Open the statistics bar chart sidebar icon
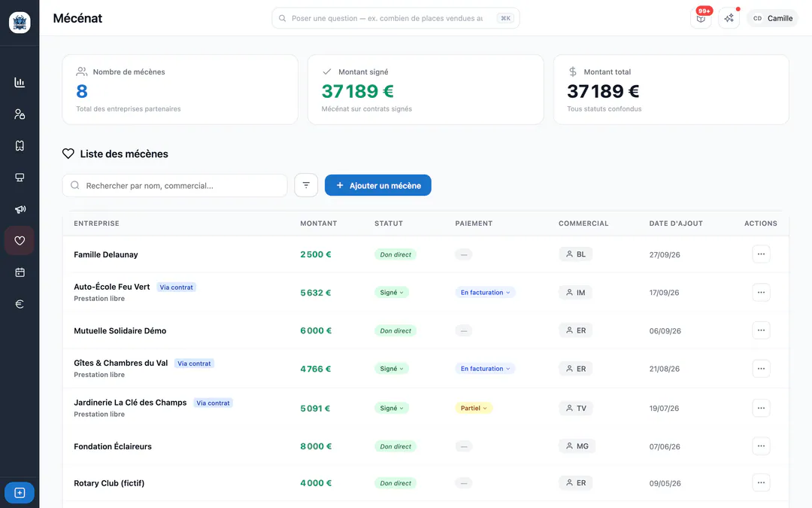This screenshot has width=812, height=508. pyautogui.click(x=20, y=83)
